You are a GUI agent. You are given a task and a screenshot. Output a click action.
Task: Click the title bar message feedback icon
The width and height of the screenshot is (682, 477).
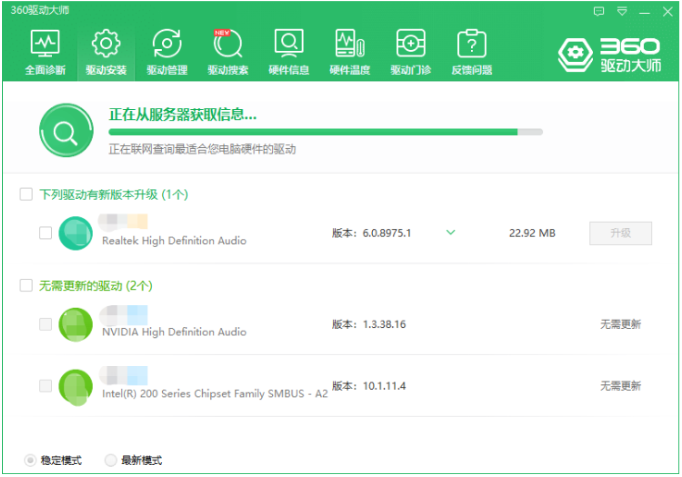click(599, 11)
